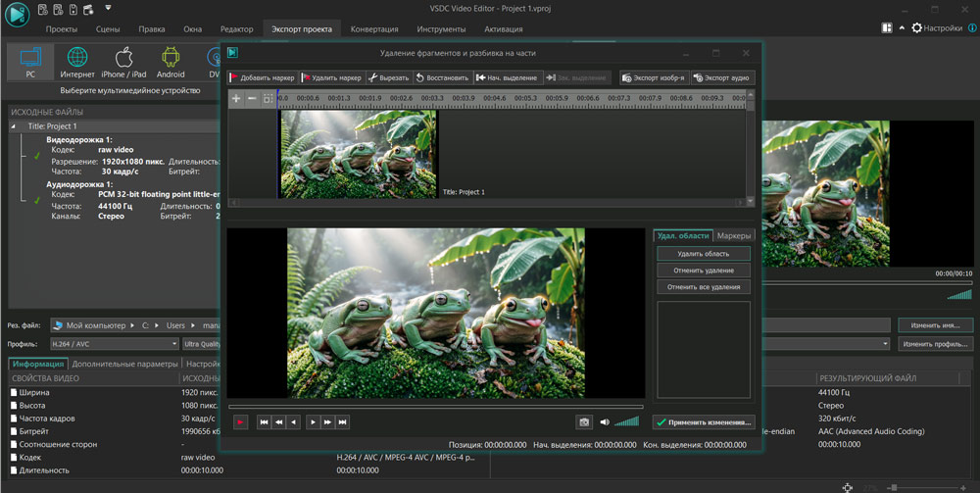Select the Android device icon
The height and width of the screenshot is (493, 980).
(171, 63)
